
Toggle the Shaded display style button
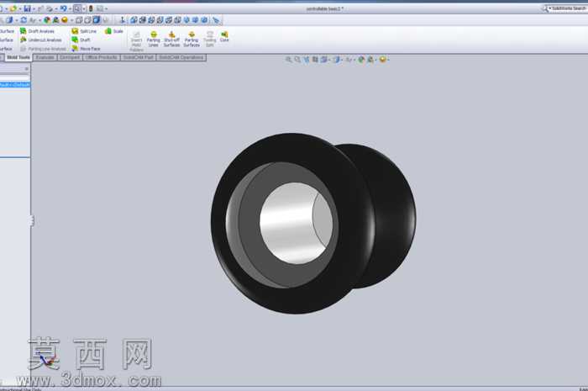(97, 20)
